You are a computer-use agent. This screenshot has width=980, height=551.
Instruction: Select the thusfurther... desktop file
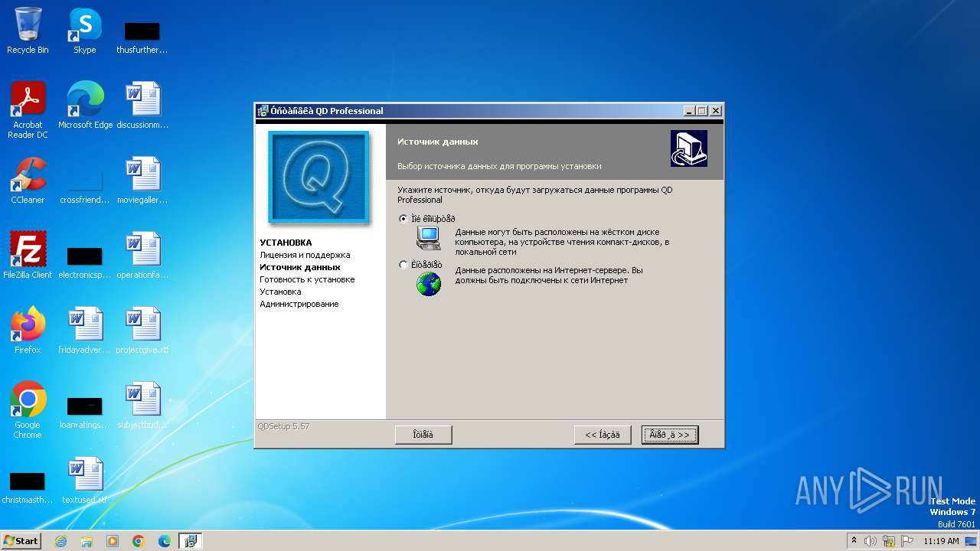142,35
